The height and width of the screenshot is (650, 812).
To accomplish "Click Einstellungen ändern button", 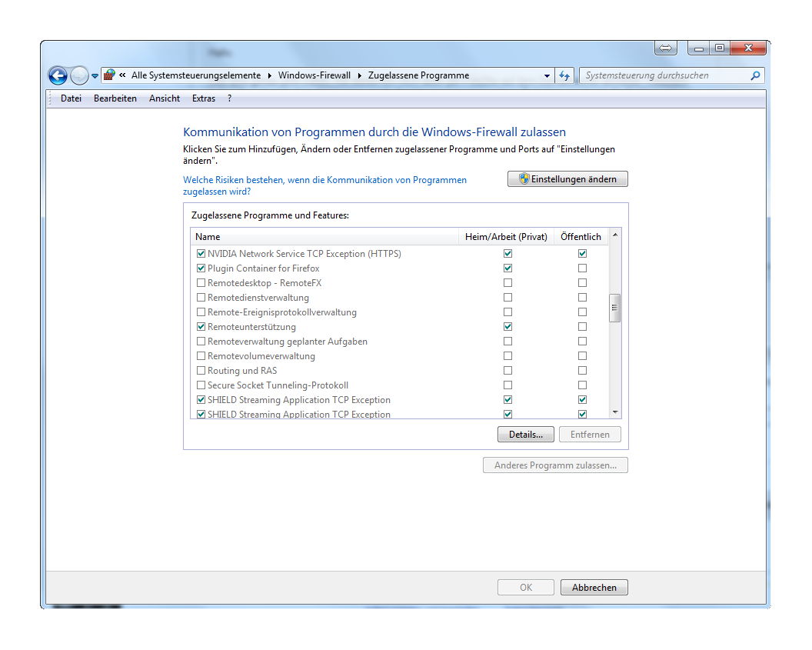I will pos(567,178).
